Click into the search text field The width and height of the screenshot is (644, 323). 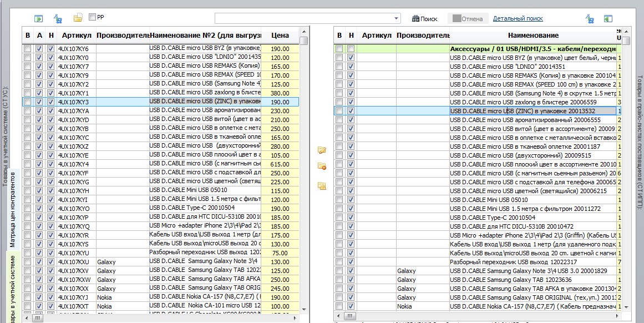point(304,18)
